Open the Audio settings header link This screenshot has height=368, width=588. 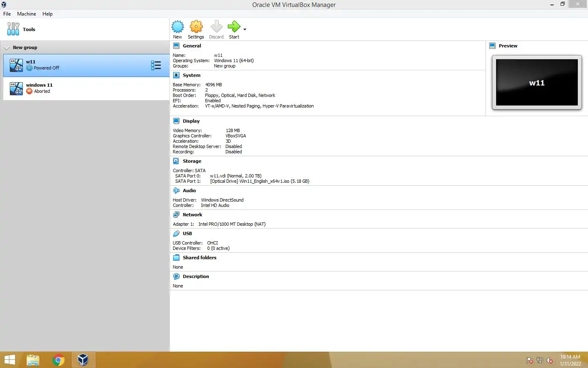click(189, 191)
